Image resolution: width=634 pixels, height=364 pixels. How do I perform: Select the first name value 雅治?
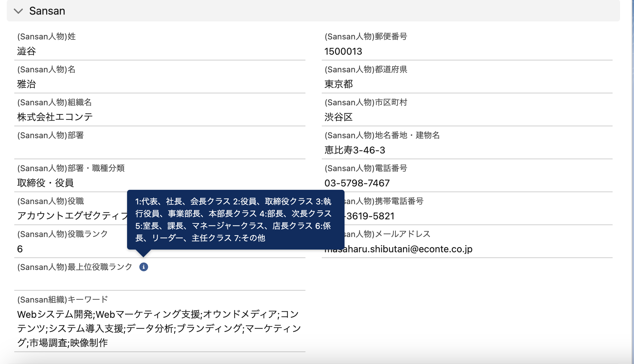27,84
